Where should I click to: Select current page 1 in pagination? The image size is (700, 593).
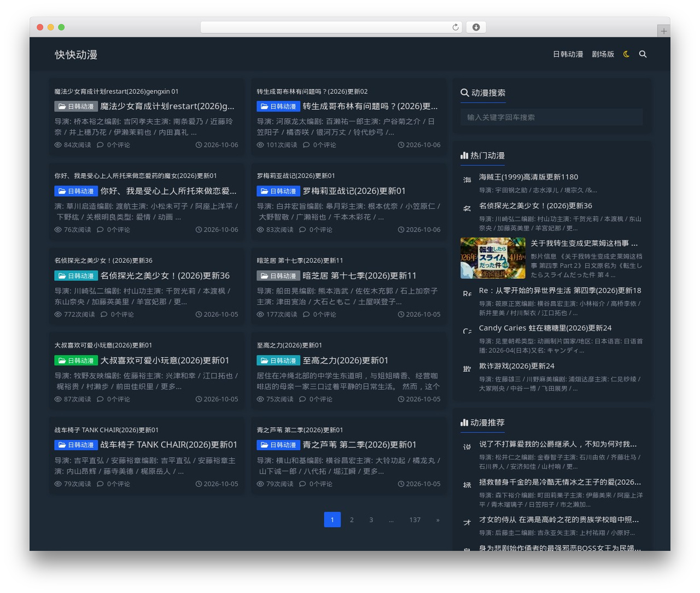coord(332,520)
